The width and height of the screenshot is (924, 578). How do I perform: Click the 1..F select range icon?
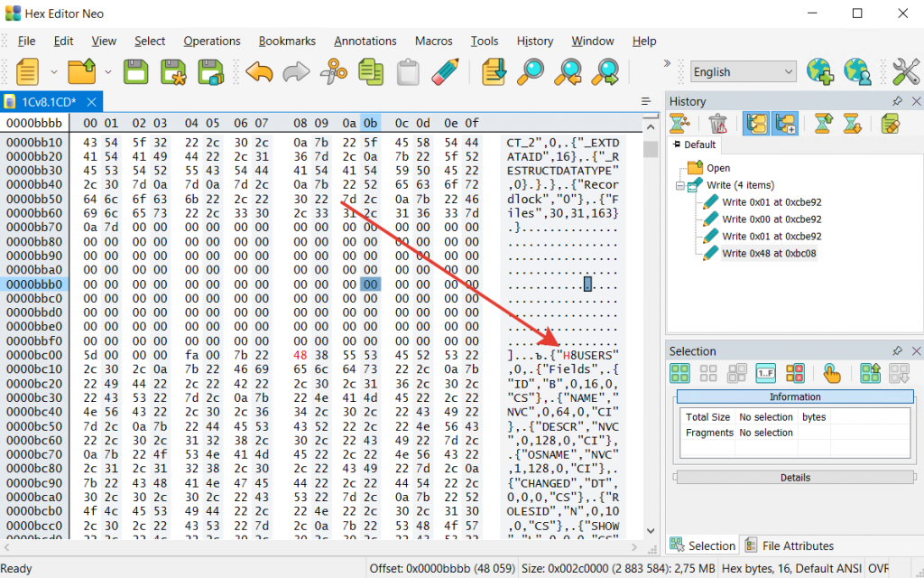(x=765, y=373)
